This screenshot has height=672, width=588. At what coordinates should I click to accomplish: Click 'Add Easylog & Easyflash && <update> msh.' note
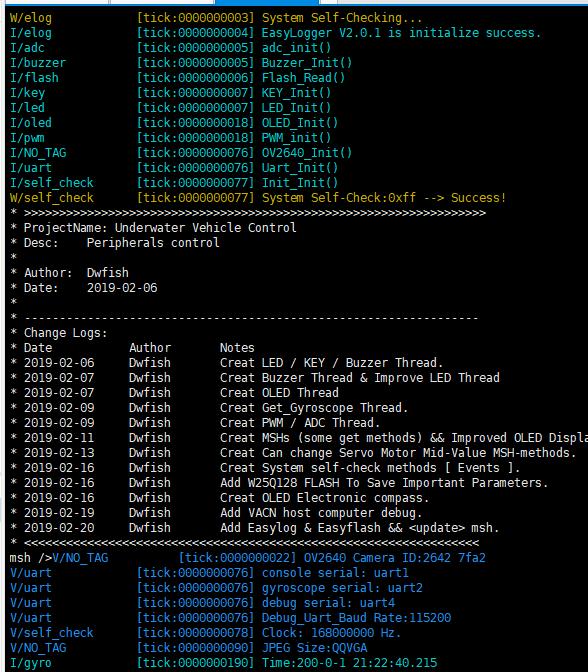360,528
